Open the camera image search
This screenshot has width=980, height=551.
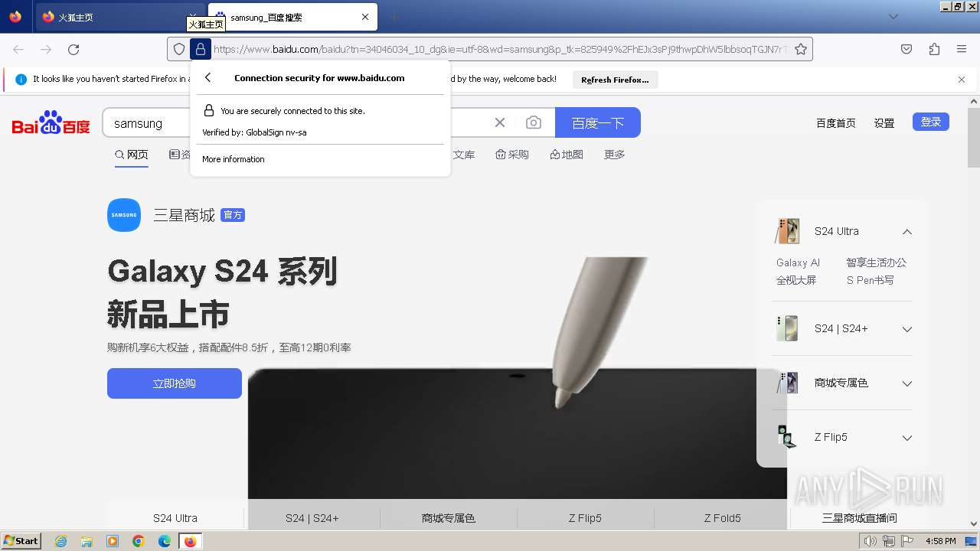[x=534, y=122]
